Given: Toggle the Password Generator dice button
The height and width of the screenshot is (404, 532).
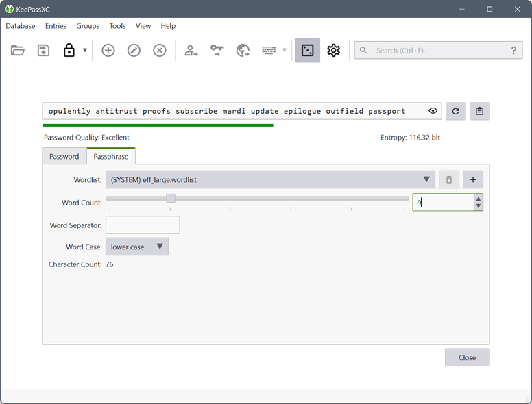Looking at the screenshot, I should pos(307,50).
